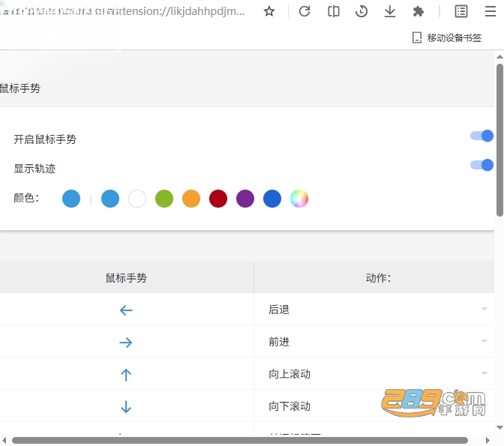
Task: Open the 前进 action dropdown
Action: [x=374, y=341]
